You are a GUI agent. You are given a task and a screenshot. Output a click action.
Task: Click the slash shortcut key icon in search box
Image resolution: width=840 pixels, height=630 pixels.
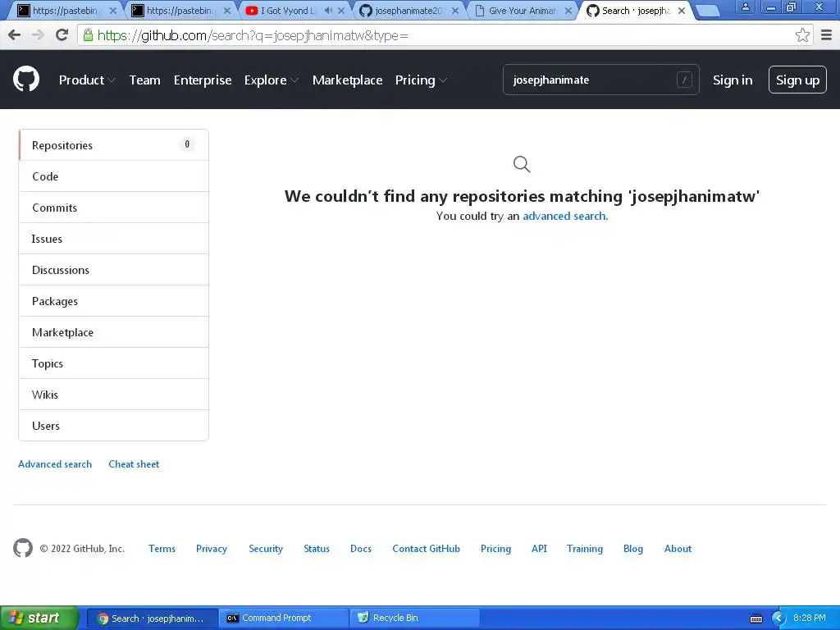684,80
